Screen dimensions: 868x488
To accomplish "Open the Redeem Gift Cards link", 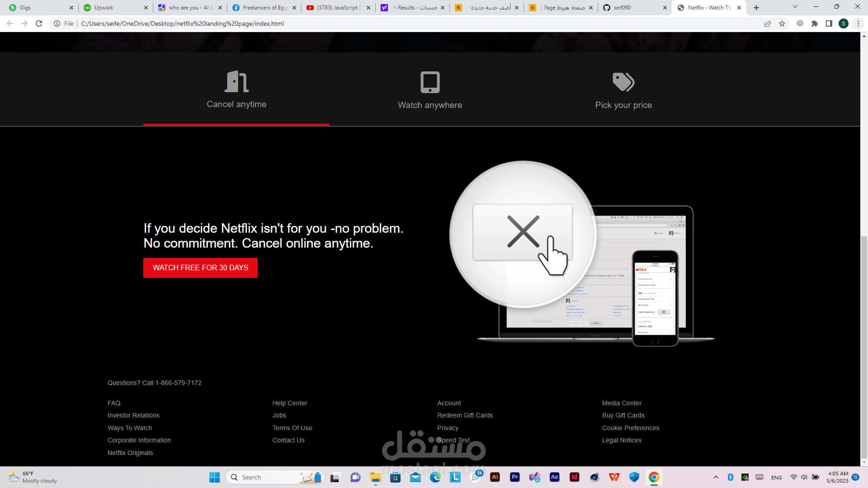I will [x=465, y=415].
